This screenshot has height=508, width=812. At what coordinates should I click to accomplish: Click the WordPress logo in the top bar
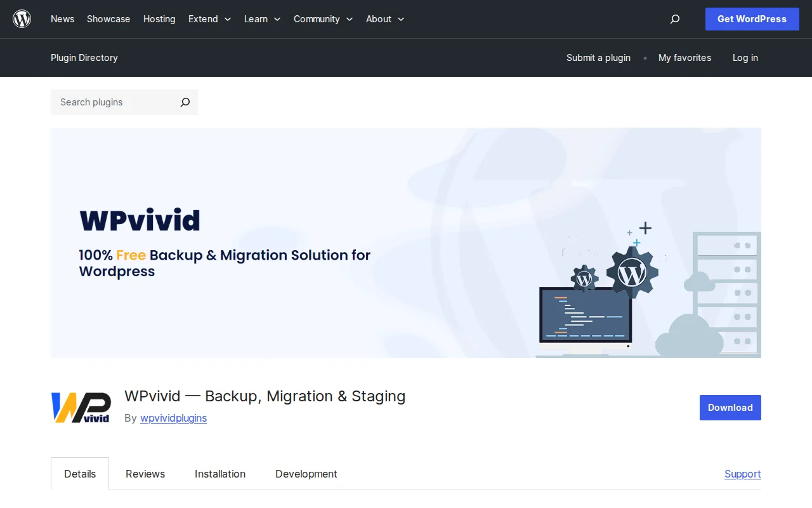(22, 18)
